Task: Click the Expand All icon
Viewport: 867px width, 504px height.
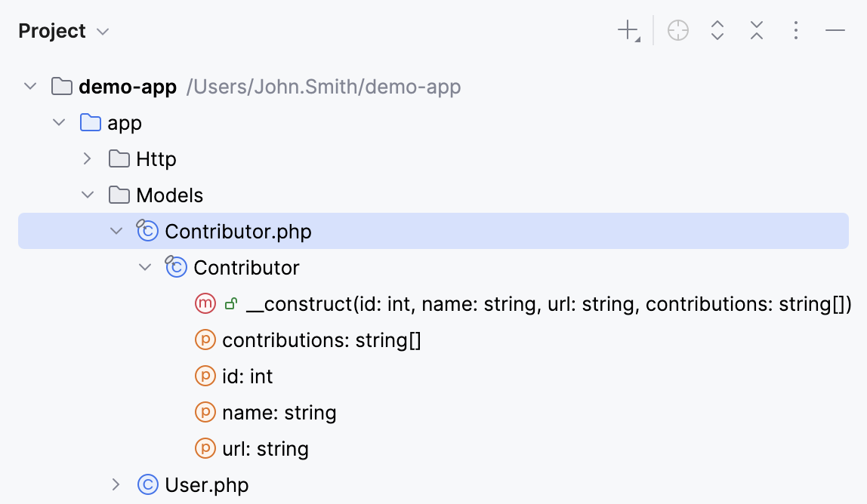Action: click(x=717, y=30)
